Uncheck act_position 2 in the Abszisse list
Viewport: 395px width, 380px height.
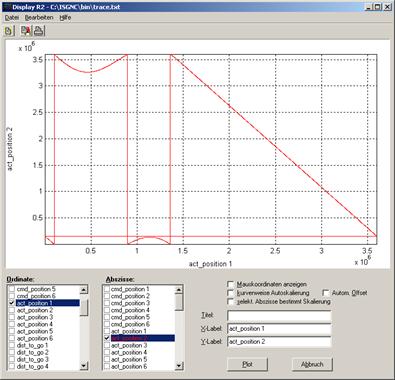(107, 338)
